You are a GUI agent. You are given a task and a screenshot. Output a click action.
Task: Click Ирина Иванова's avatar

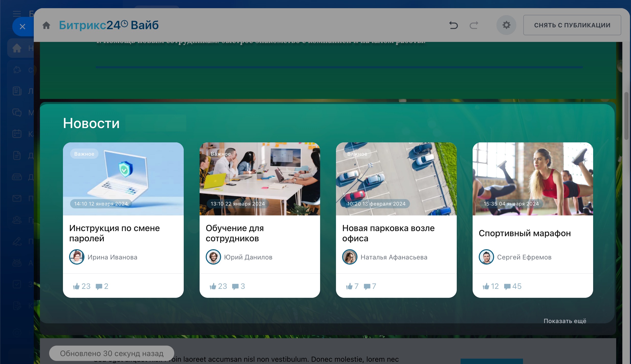77,257
